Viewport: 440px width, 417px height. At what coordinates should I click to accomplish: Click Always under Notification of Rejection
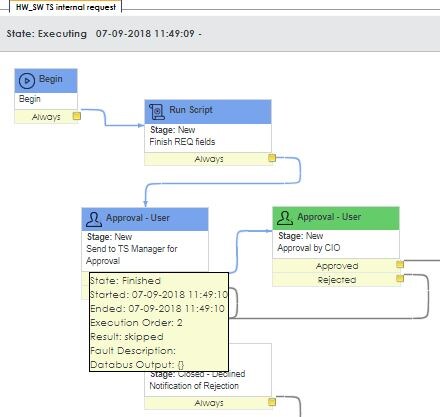pos(209,403)
